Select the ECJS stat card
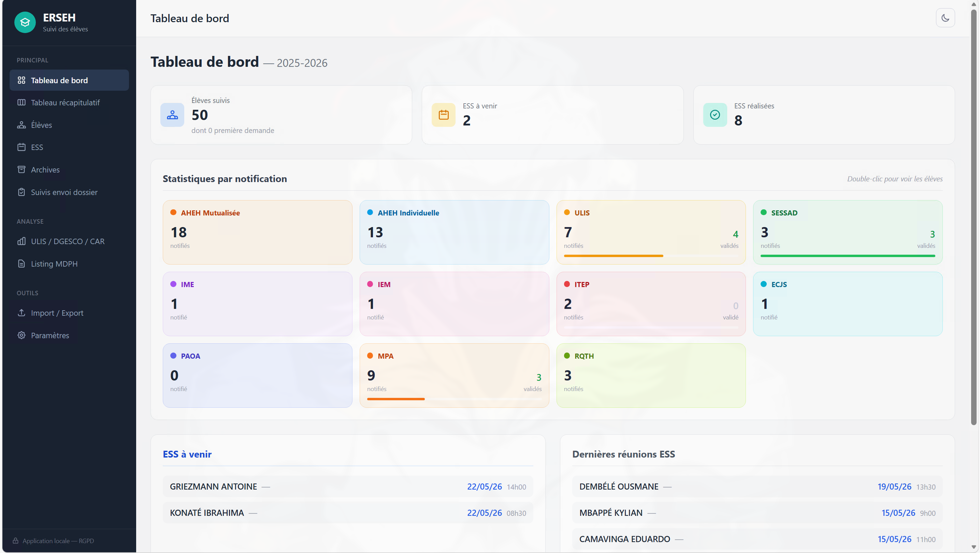Image resolution: width=980 pixels, height=553 pixels. coord(848,304)
